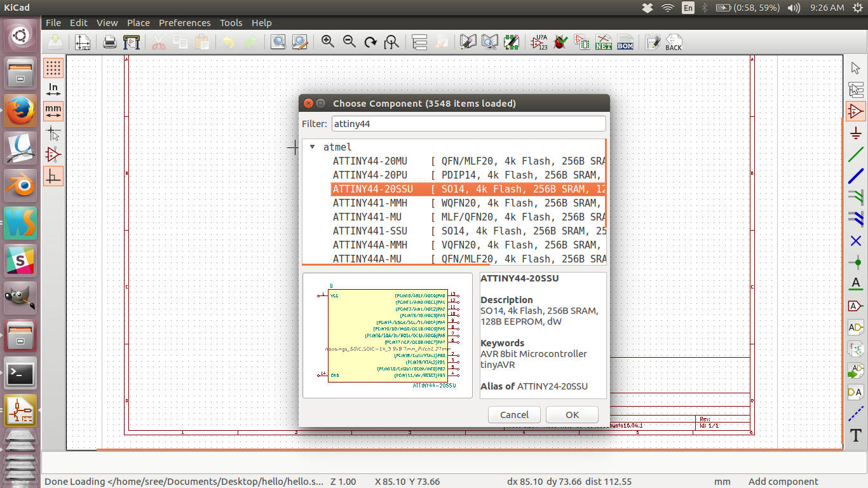Click the Redraw view icon
The height and width of the screenshot is (488, 868).
(x=370, y=43)
